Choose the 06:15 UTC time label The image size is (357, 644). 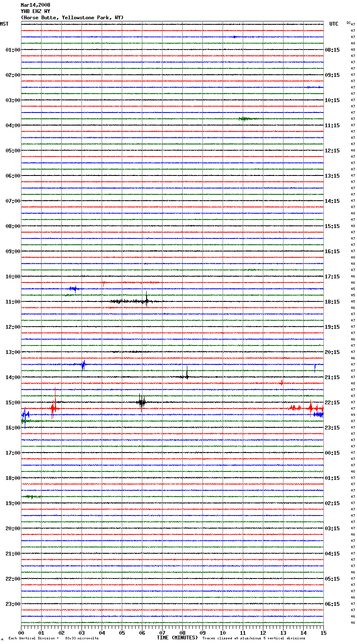332,604
